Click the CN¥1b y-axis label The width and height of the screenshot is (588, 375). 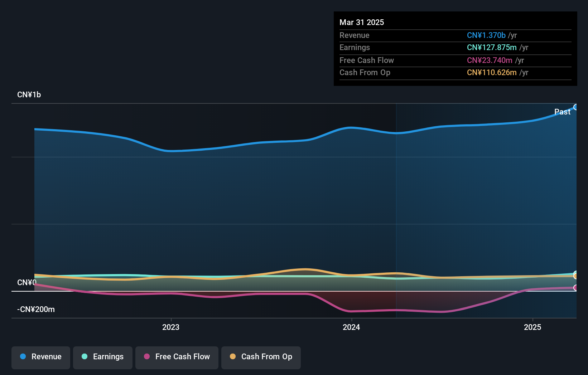[x=29, y=95]
